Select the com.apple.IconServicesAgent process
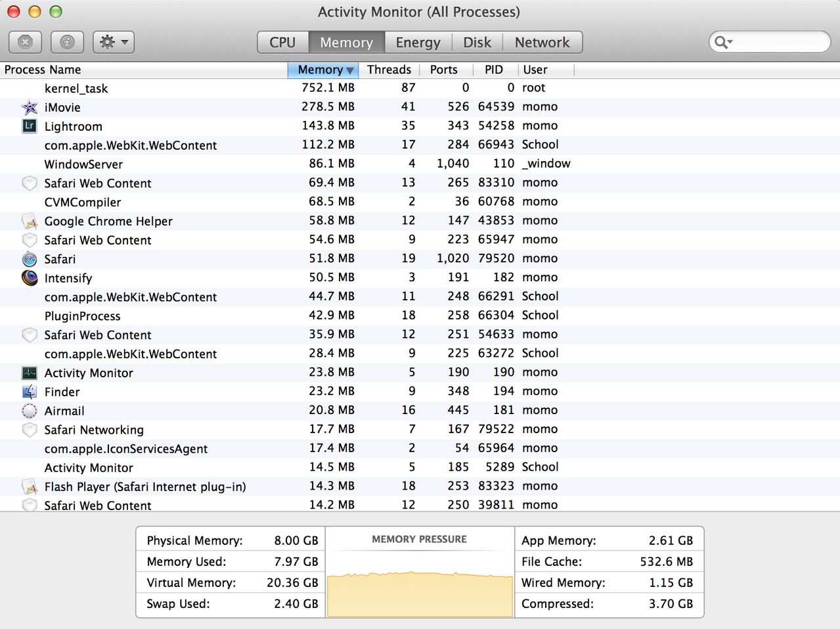This screenshot has width=840, height=629. pos(420,448)
